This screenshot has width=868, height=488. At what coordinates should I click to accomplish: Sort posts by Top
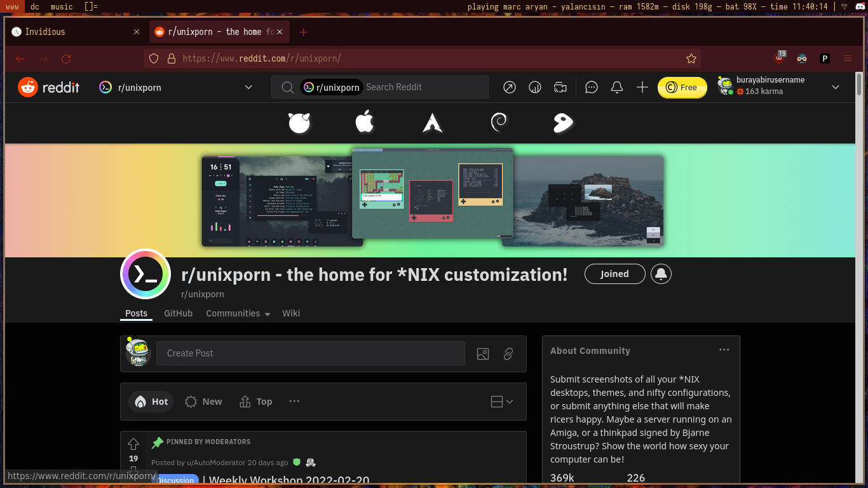click(x=255, y=402)
